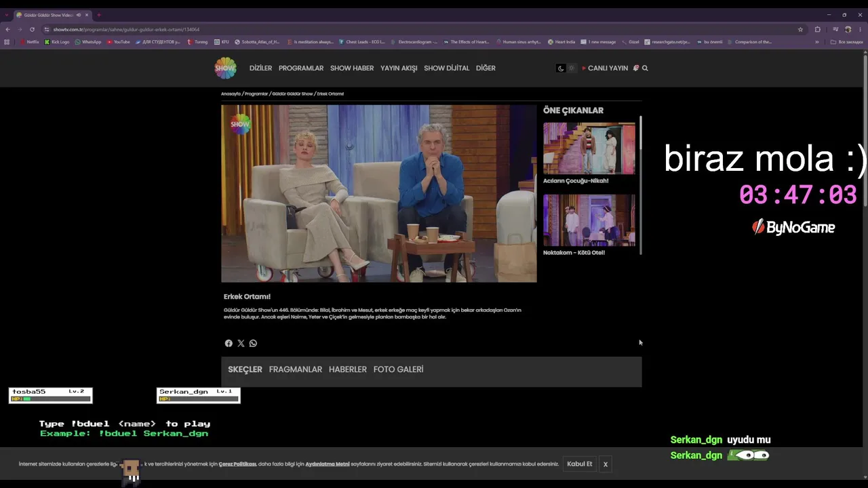The height and width of the screenshot is (488, 868).
Task: Open the SHOW HABER menu
Action: tap(352, 68)
